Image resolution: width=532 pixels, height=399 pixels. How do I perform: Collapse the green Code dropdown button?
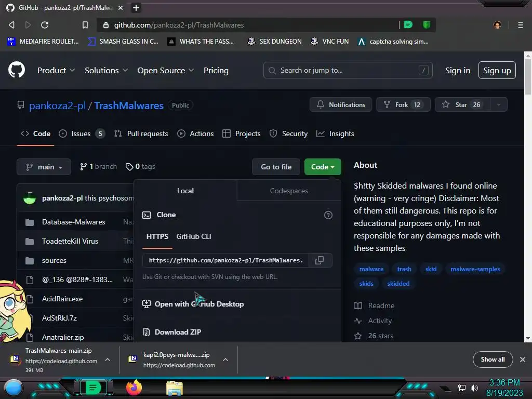323,167
